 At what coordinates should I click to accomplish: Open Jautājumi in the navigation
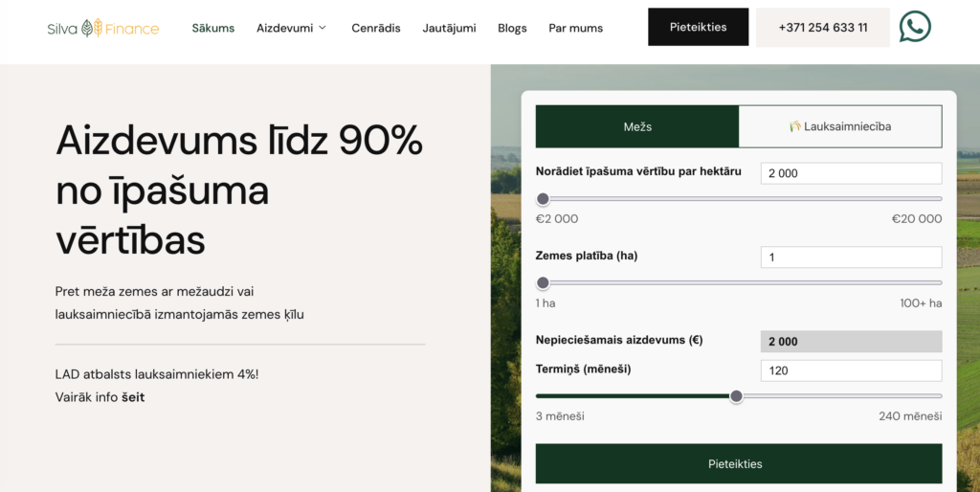coord(449,28)
